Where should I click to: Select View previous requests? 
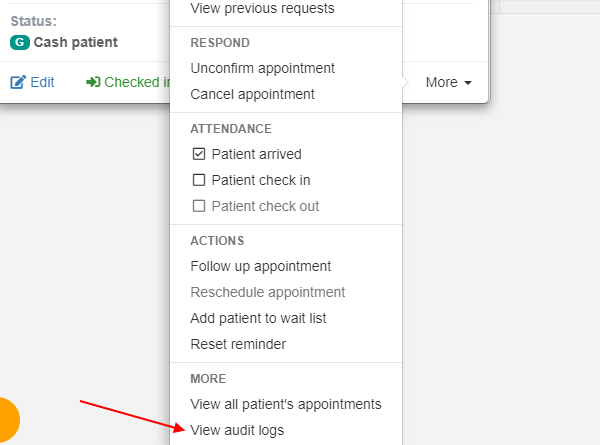pyautogui.click(x=262, y=8)
